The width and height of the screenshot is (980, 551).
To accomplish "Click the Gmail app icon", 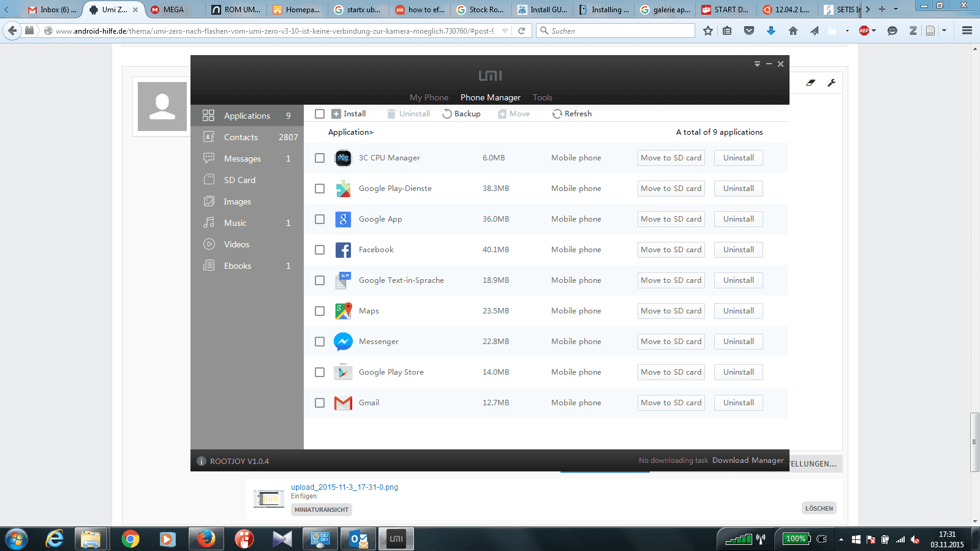I will coord(343,403).
